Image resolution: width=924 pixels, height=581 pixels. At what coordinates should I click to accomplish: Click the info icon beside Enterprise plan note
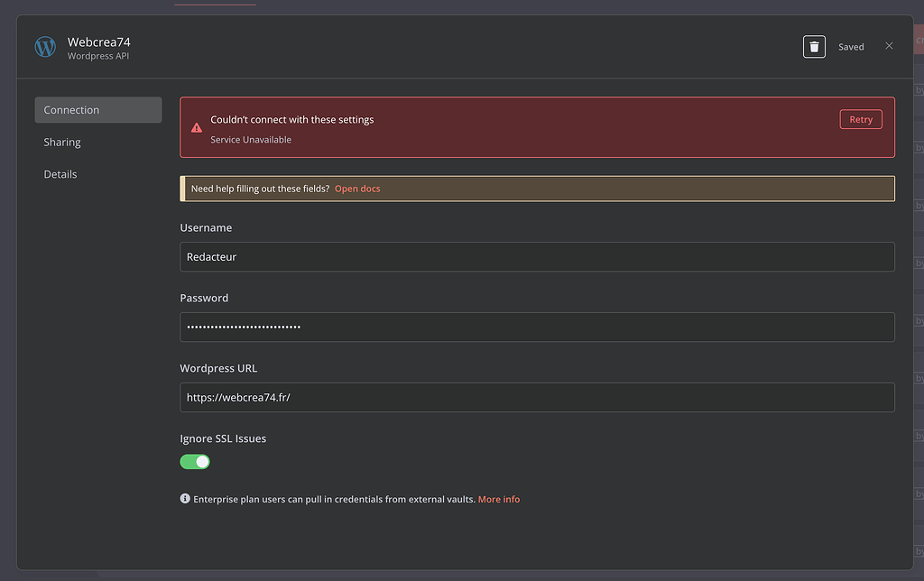(x=185, y=499)
